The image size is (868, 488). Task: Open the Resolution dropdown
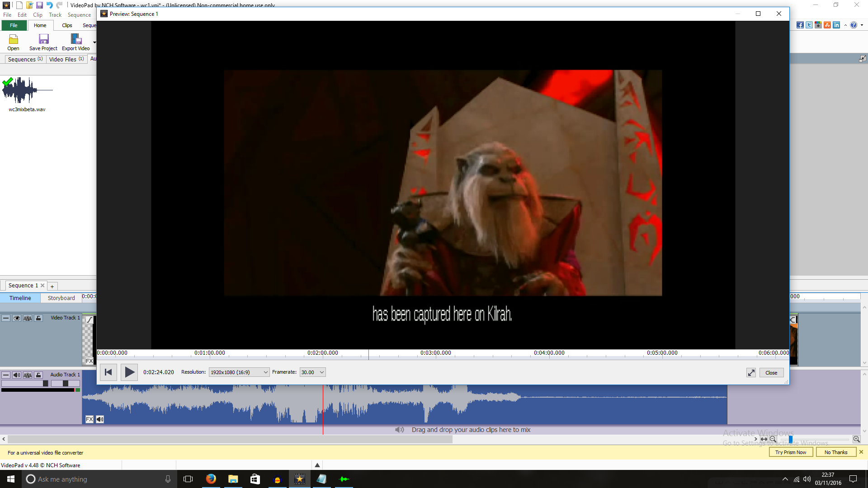click(239, 372)
